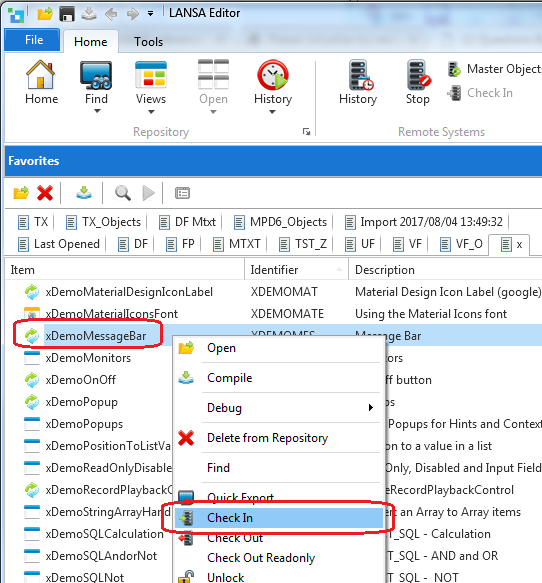Select the xDemoMaterialDesignIconLabel row
This screenshot has height=583, width=542.
pos(273,292)
